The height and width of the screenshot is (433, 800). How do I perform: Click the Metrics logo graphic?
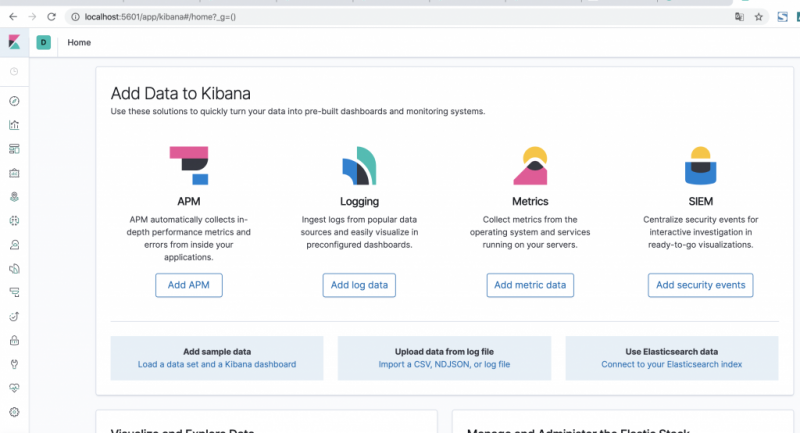tap(530, 166)
